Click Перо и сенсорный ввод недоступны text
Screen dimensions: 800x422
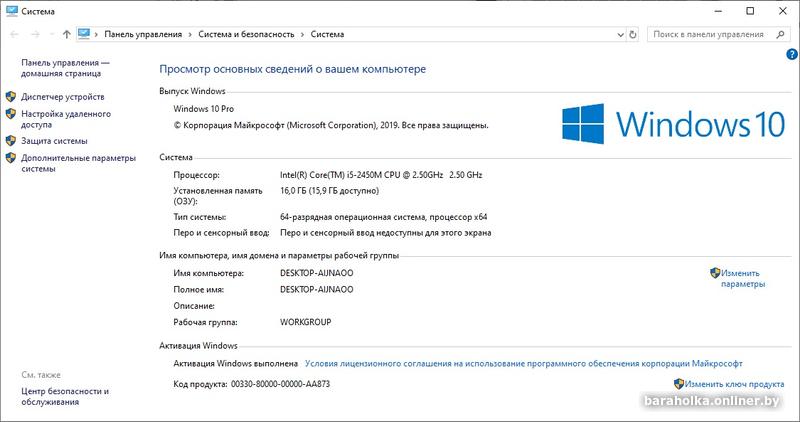386,233
